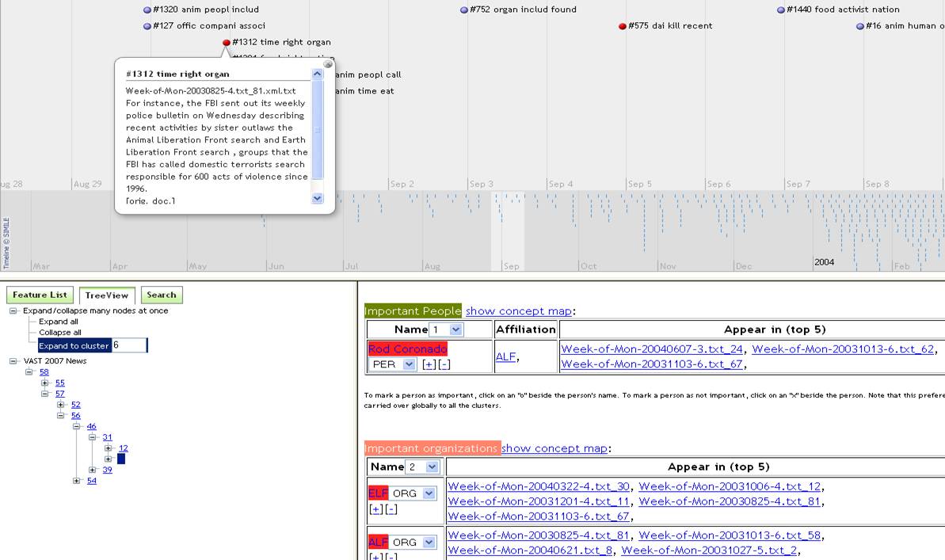945x560 pixels.
Task: Collapse tree node 57
Action: tap(45, 394)
